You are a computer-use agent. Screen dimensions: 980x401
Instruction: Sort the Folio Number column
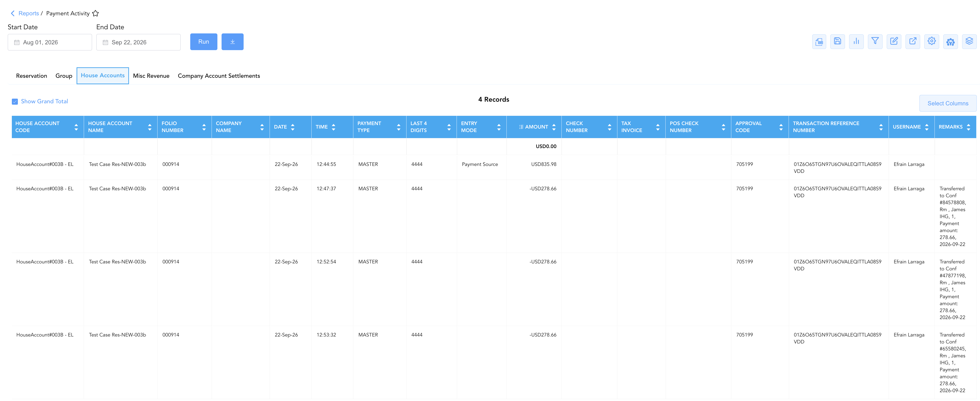click(204, 127)
